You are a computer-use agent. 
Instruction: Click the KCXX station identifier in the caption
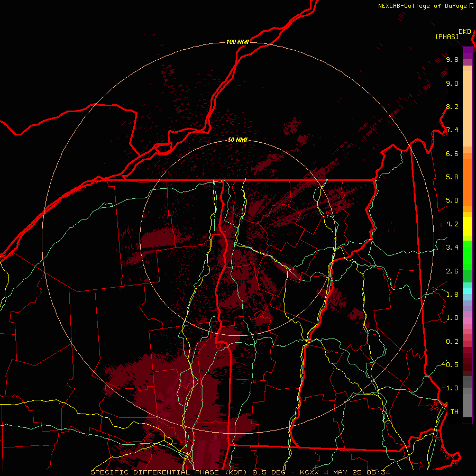[x=309, y=472]
